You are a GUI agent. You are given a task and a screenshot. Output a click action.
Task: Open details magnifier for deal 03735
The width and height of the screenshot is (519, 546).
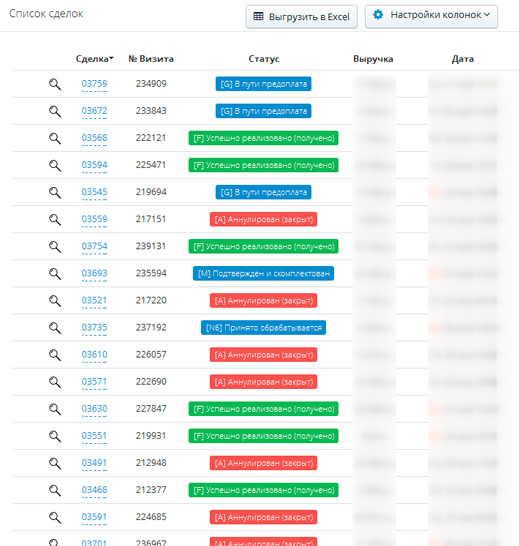(55, 328)
